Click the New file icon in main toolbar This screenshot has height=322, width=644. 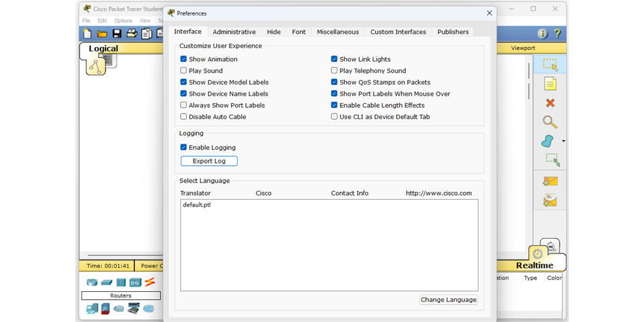pyautogui.click(x=87, y=34)
